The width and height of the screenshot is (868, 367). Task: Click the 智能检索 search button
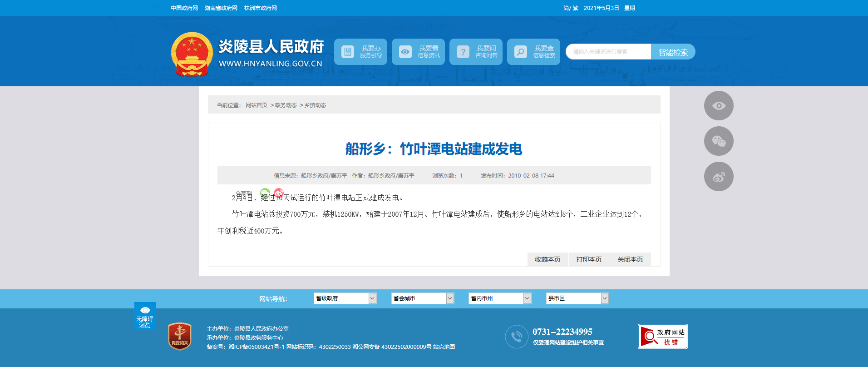point(673,52)
